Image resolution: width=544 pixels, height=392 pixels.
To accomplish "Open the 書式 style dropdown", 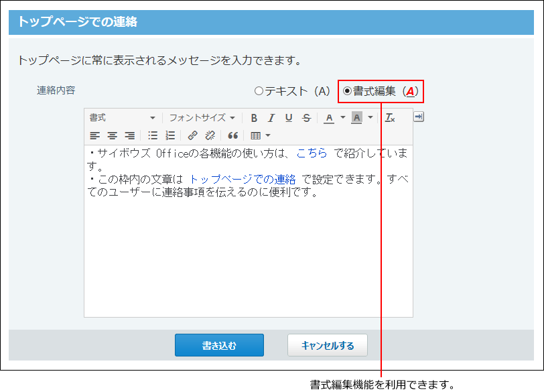I will coord(123,118).
